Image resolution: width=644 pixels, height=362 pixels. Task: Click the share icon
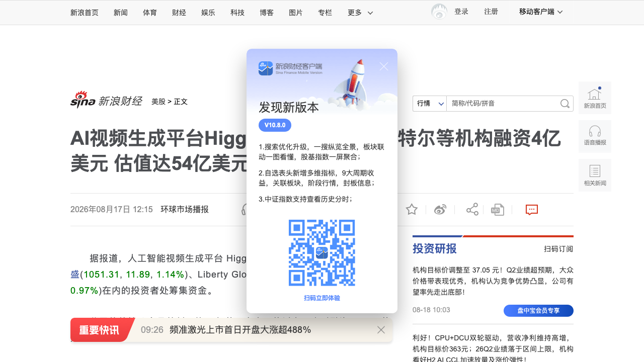pos(472,210)
